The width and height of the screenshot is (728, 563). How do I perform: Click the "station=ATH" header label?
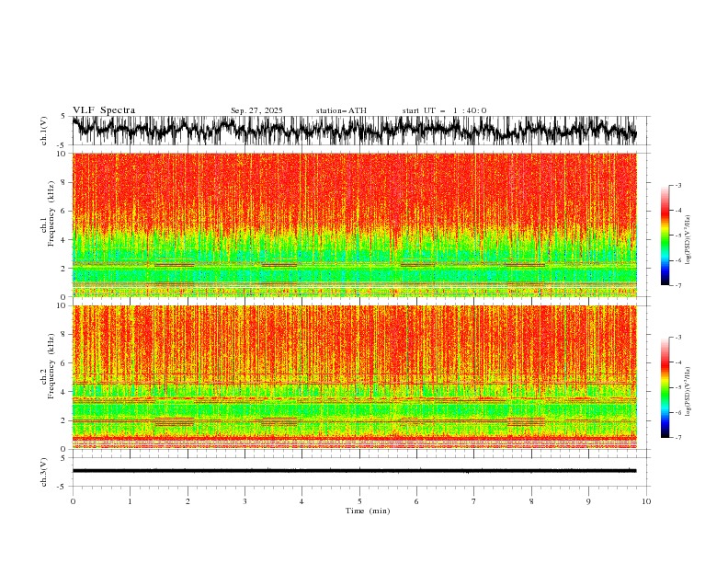click(x=341, y=110)
